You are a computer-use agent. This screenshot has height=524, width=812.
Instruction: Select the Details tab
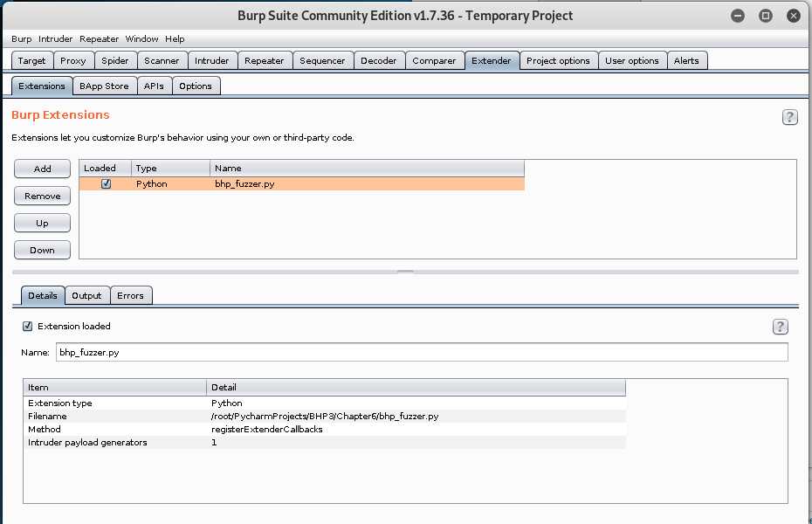(x=43, y=296)
